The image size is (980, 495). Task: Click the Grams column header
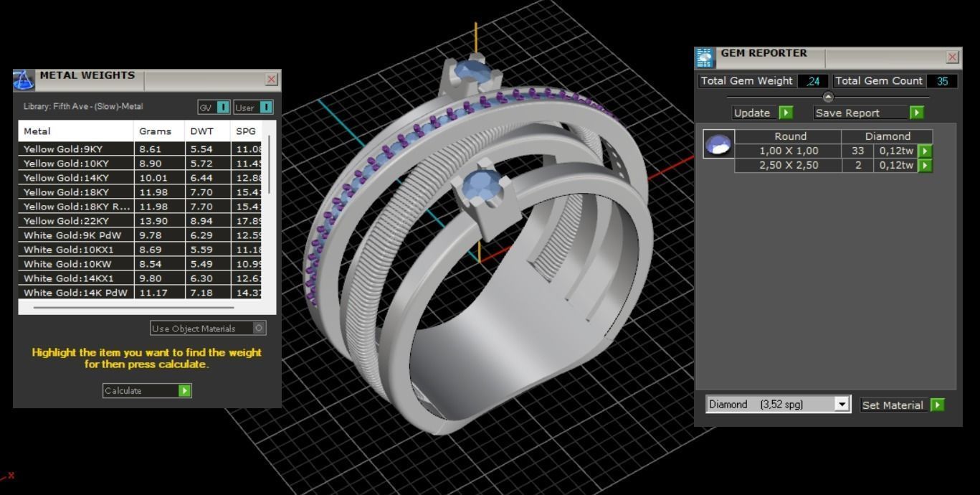point(159,131)
